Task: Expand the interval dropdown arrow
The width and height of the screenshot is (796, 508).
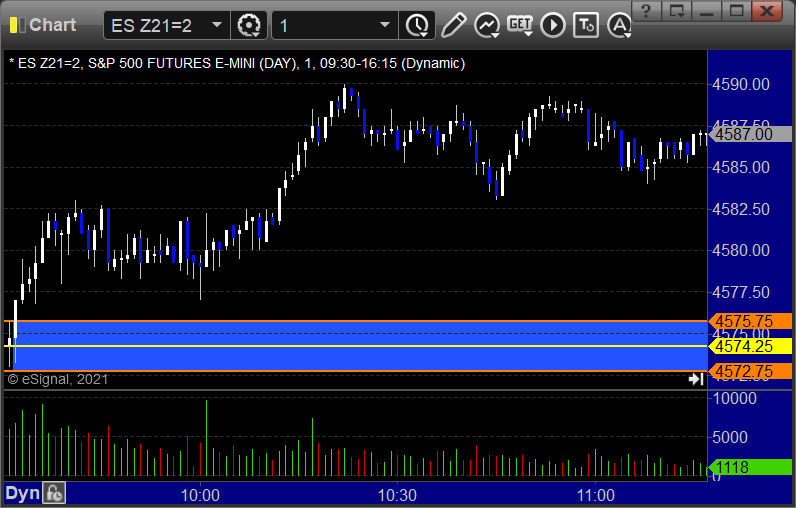Action: [385, 25]
